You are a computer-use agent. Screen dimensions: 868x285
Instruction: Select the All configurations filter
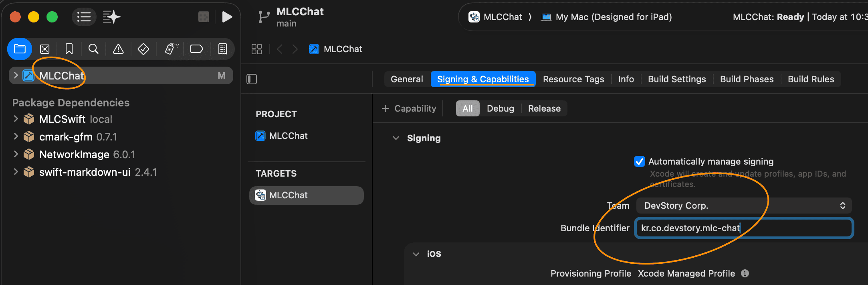[468, 108]
